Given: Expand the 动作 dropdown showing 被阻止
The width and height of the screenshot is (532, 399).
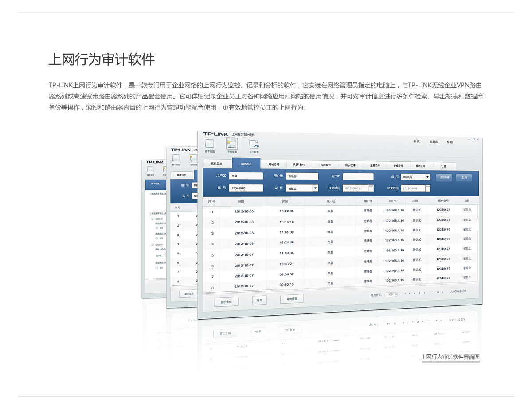Looking at the screenshot, I should 315,188.
